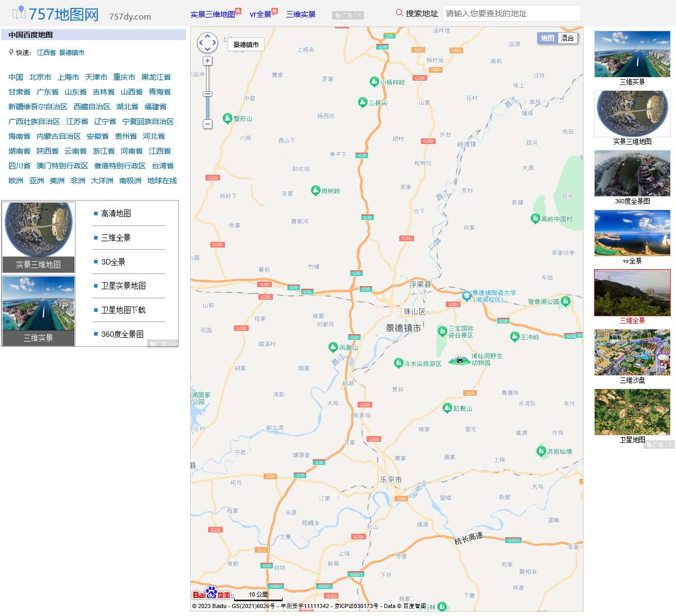Image resolution: width=676 pixels, height=616 pixels.
Task: Click the 小杨梓岭 mountain marker
Action: tap(374, 82)
